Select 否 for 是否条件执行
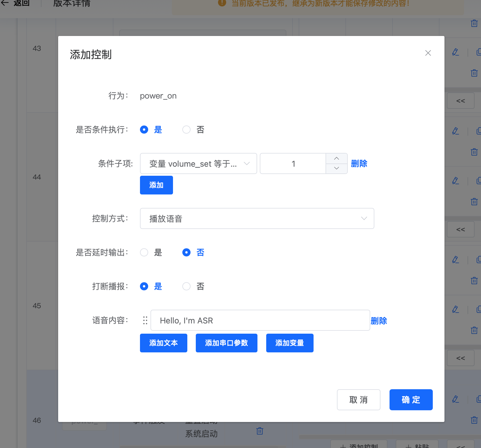Screen dimensions: 481x448 click(186, 130)
